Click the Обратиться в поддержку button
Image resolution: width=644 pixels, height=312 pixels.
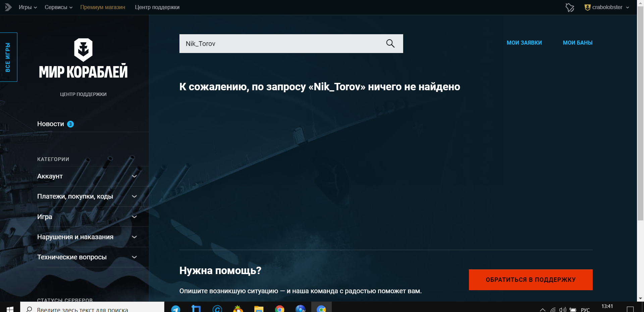pyautogui.click(x=530, y=280)
